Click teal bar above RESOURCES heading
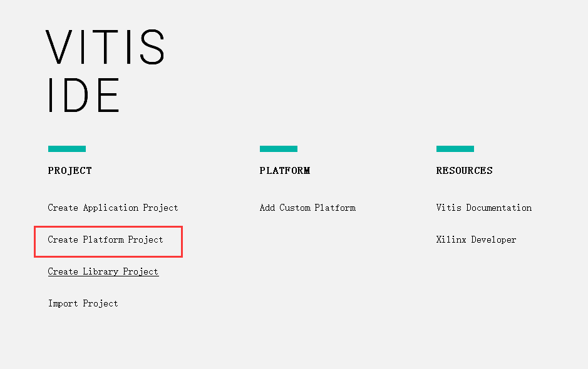The width and height of the screenshot is (588, 369). pos(455,149)
